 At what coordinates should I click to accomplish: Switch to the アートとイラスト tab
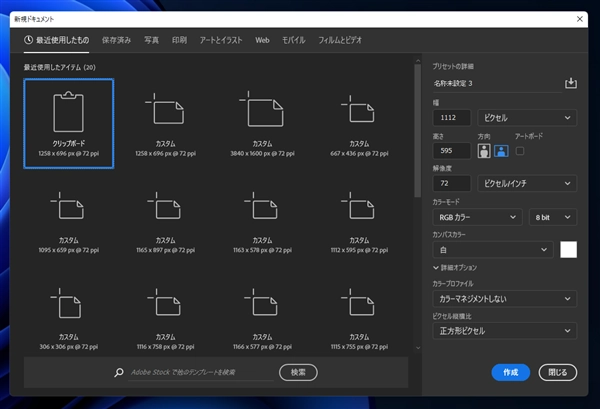[x=221, y=40]
